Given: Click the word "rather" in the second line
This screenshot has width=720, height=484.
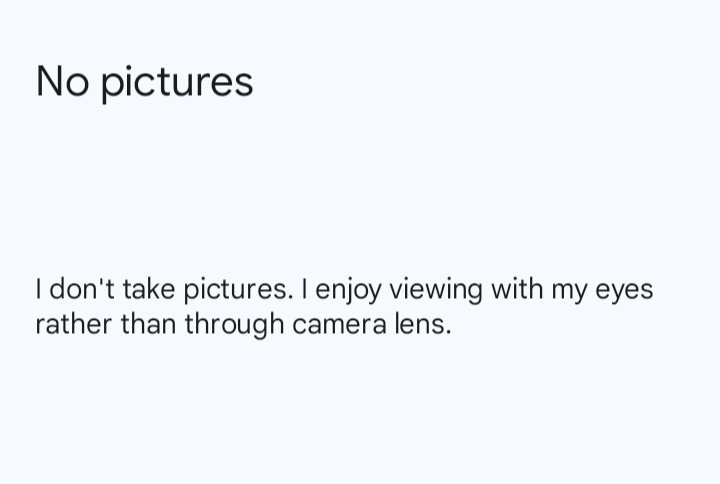Looking at the screenshot, I should pos(74,324).
